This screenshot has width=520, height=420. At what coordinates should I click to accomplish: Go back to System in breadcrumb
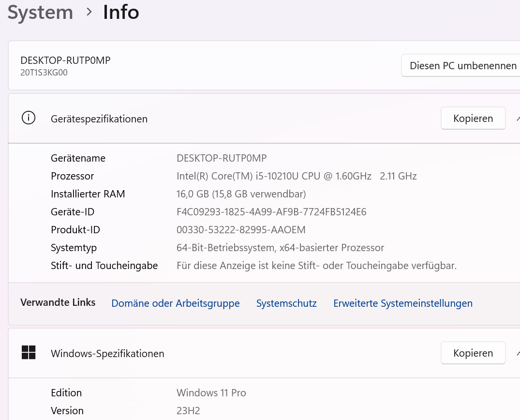pyautogui.click(x=40, y=13)
